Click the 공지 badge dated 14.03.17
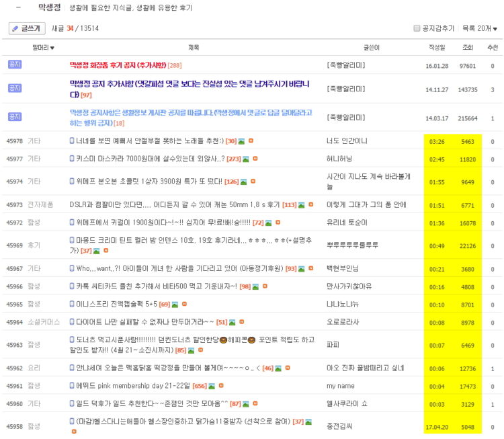 15,117
